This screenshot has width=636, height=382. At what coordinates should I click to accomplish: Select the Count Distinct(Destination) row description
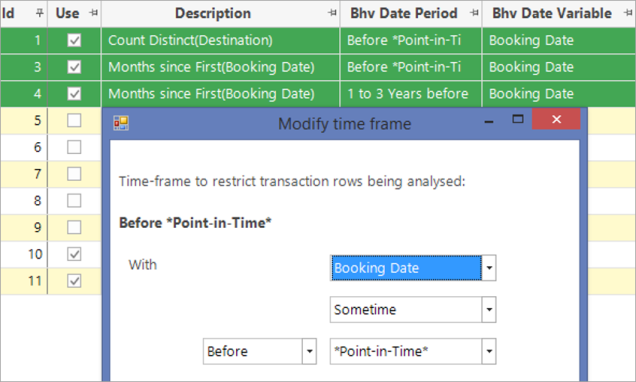click(x=190, y=40)
